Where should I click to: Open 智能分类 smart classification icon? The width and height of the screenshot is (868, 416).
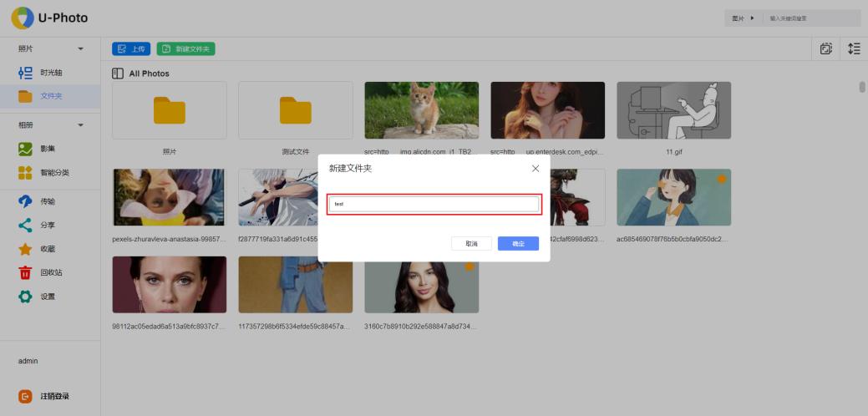coord(25,173)
